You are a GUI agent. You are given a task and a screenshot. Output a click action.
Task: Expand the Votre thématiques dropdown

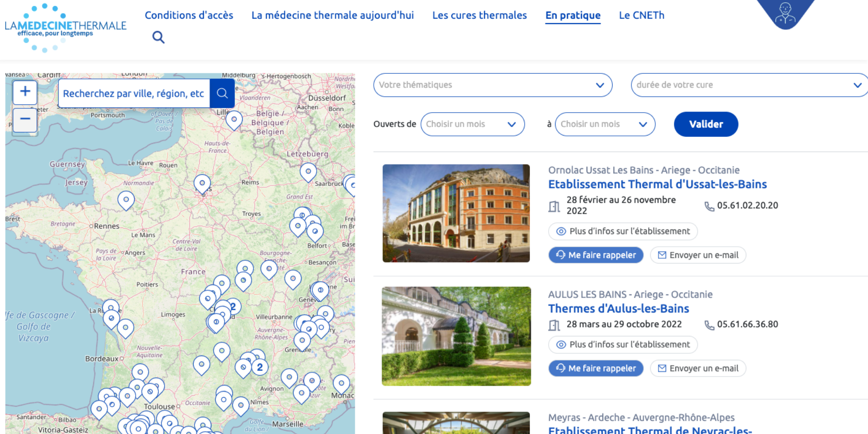coord(493,85)
